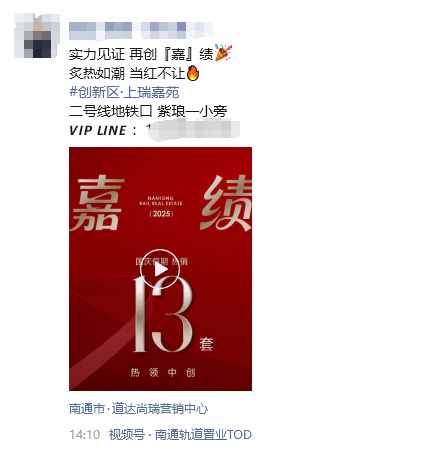Screen dimensions: 422x455
Task: Click the party popper emoji
Action: click(223, 53)
